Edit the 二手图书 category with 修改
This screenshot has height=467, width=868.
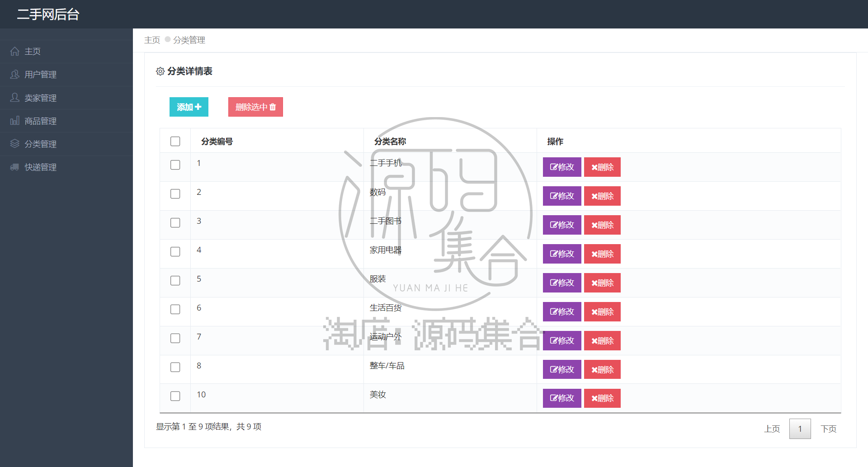562,225
